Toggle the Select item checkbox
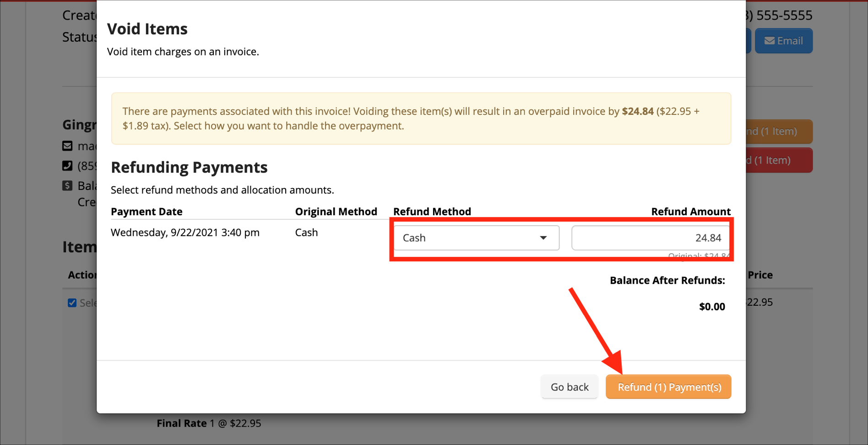Image resolution: width=868 pixels, height=445 pixels. [x=72, y=303]
